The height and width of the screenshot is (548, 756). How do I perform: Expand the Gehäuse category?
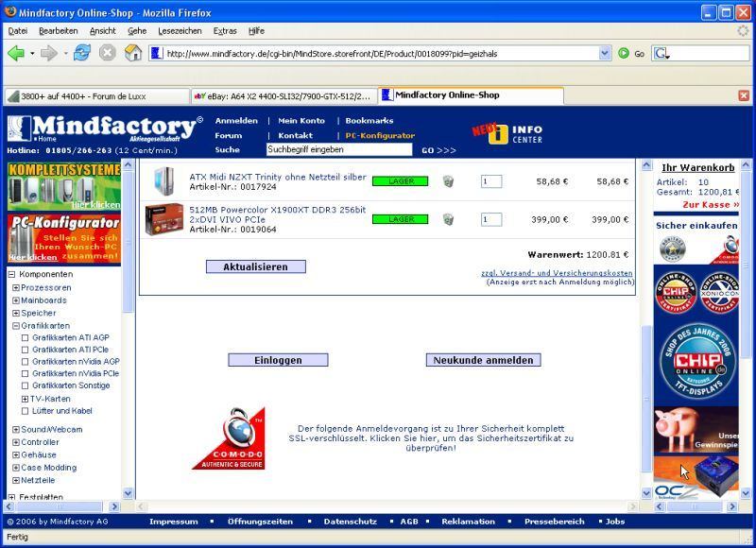click(x=16, y=455)
